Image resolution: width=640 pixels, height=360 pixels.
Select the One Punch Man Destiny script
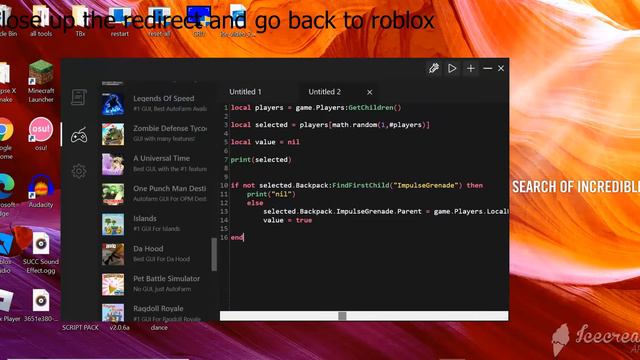pos(154,194)
